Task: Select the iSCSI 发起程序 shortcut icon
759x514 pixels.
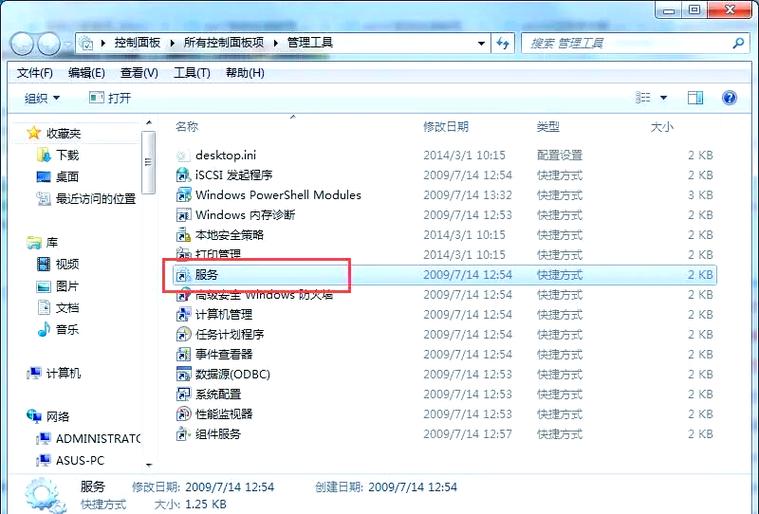Action: point(183,175)
